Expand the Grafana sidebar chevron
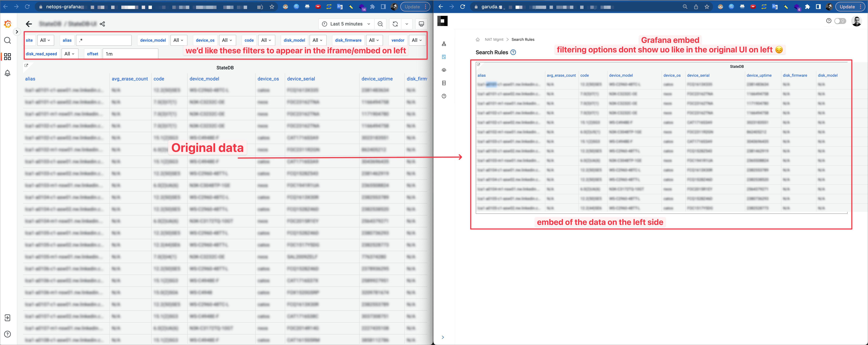This screenshot has height=345, width=868. (x=16, y=32)
